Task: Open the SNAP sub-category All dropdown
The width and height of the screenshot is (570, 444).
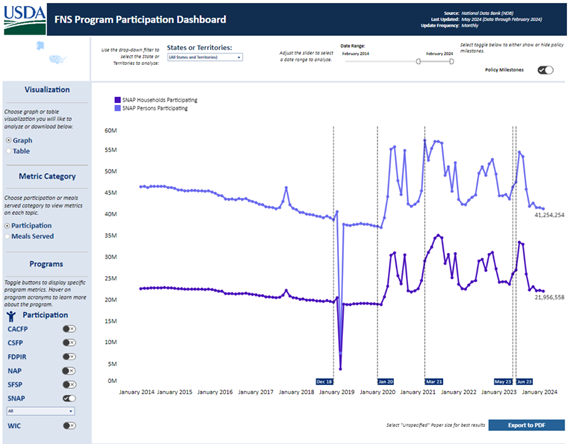Action: [x=40, y=411]
